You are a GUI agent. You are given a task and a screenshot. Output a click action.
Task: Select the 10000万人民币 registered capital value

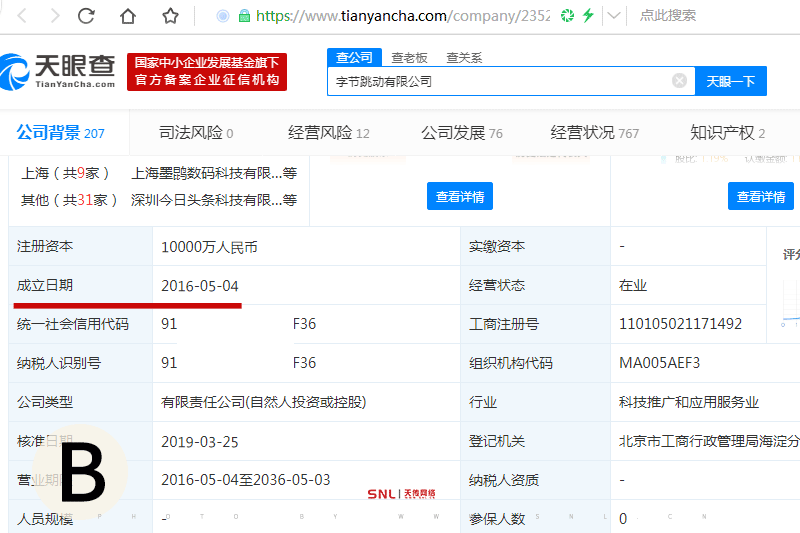coord(209,247)
